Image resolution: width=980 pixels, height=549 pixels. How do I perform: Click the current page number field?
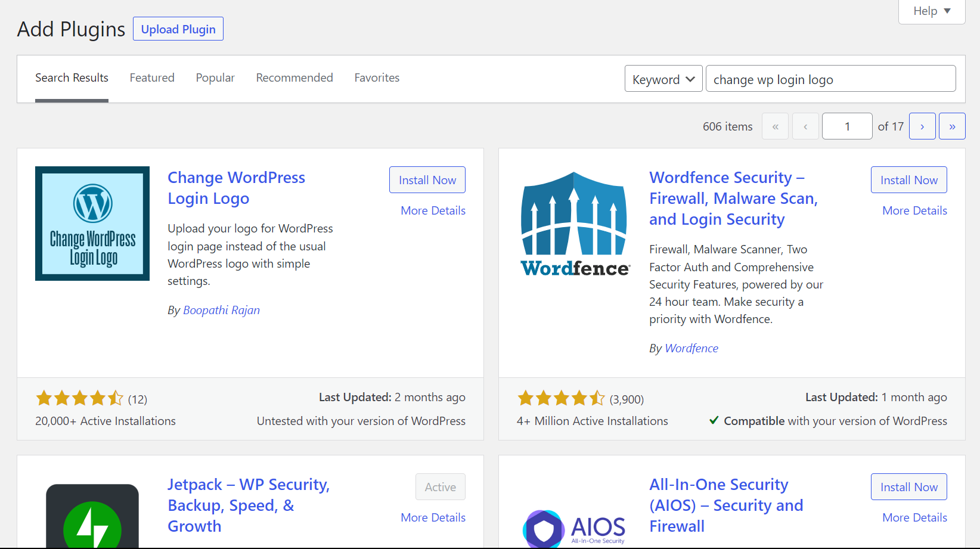tap(847, 126)
